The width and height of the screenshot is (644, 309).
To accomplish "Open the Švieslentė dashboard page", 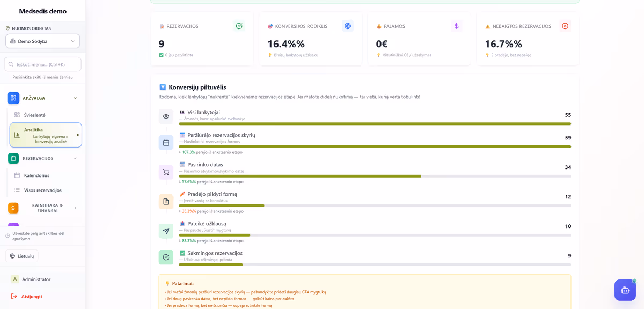I will 34,115.
